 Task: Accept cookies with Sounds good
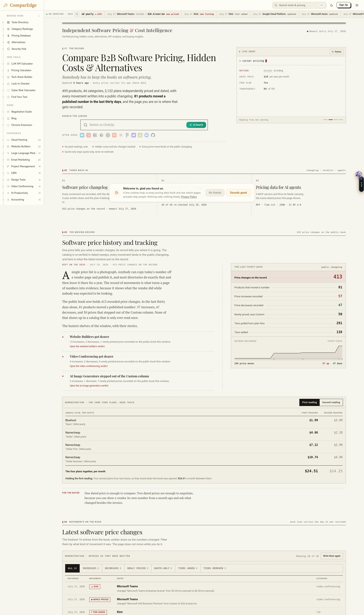pos(238,193)
